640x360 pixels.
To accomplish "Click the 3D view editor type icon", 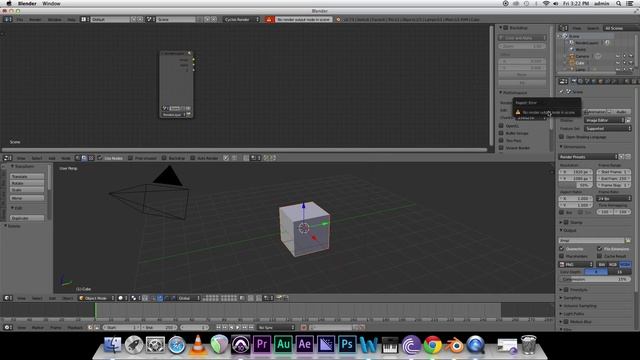I will pos(8,298).
